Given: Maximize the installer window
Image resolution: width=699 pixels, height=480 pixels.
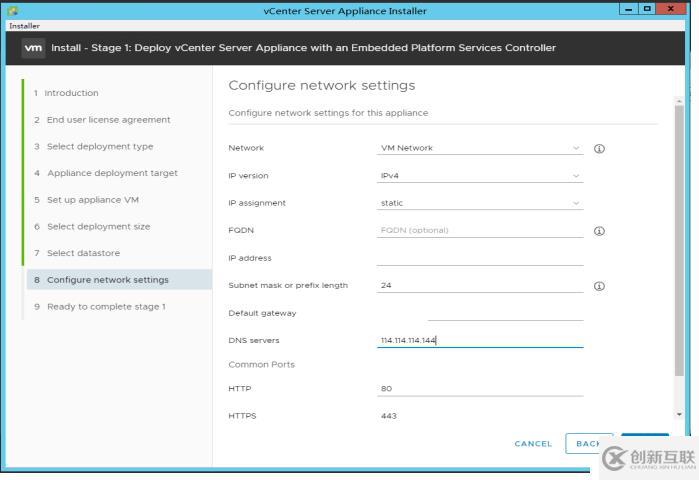Looking at the screenshot, I should tap(647, 9).
